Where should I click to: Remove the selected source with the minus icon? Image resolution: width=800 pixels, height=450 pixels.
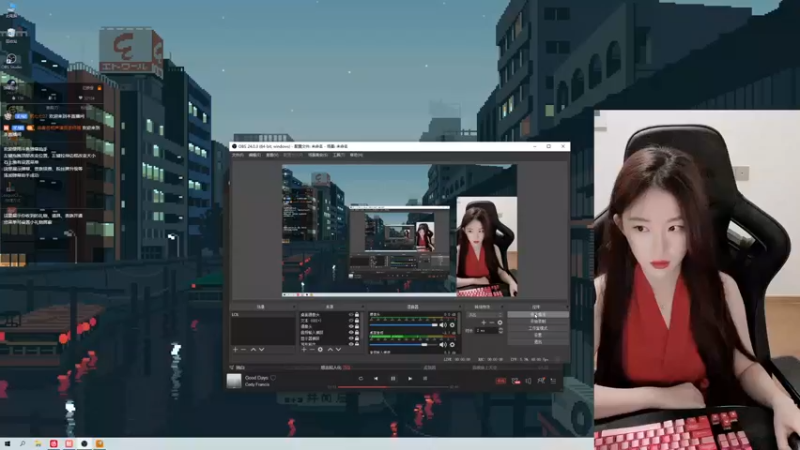(312, 349)
